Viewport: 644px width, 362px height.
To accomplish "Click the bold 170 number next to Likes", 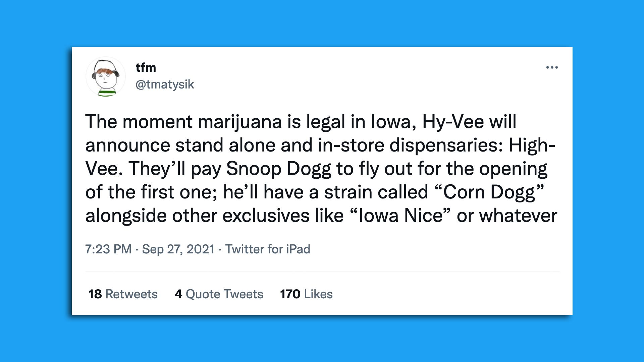I will [289, 294].
